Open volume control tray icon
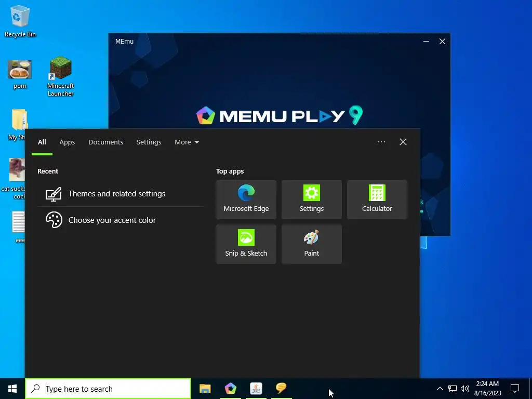Viewport: 532px width, 399px height. 465,389
